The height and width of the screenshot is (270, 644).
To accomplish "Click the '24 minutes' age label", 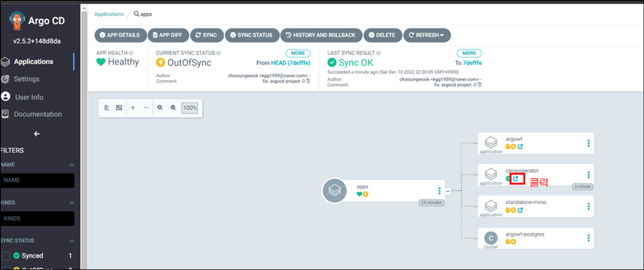I will click(431, 203).
